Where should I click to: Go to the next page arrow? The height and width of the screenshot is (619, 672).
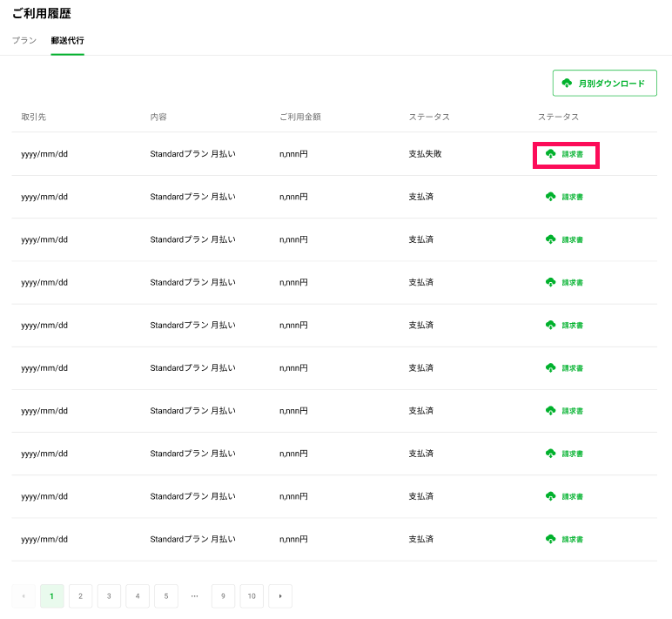tap(280, 596)
